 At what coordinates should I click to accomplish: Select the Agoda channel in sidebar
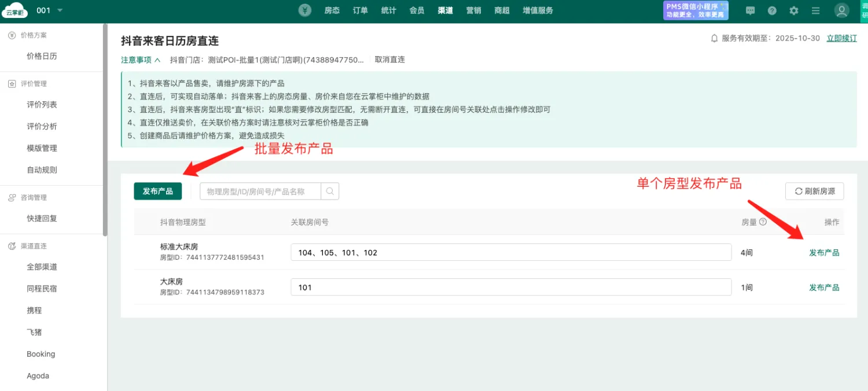(x=38, y=376)
